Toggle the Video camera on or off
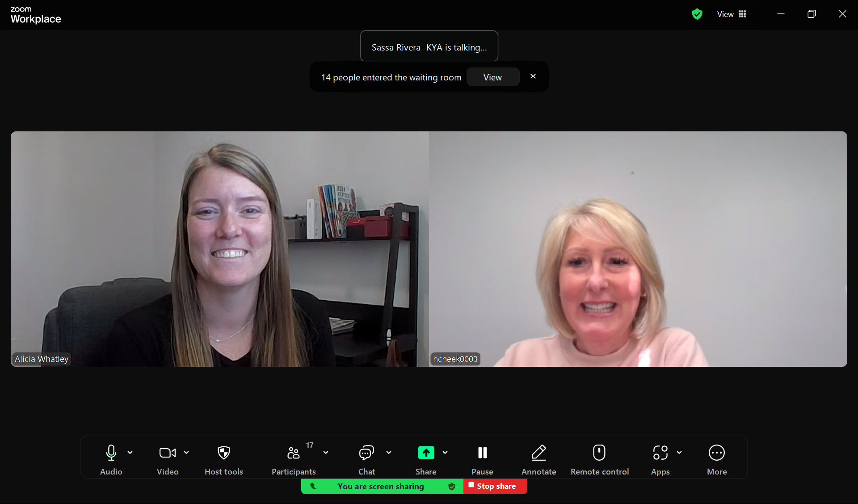The image size is (858, 504). tap(168, 453)
